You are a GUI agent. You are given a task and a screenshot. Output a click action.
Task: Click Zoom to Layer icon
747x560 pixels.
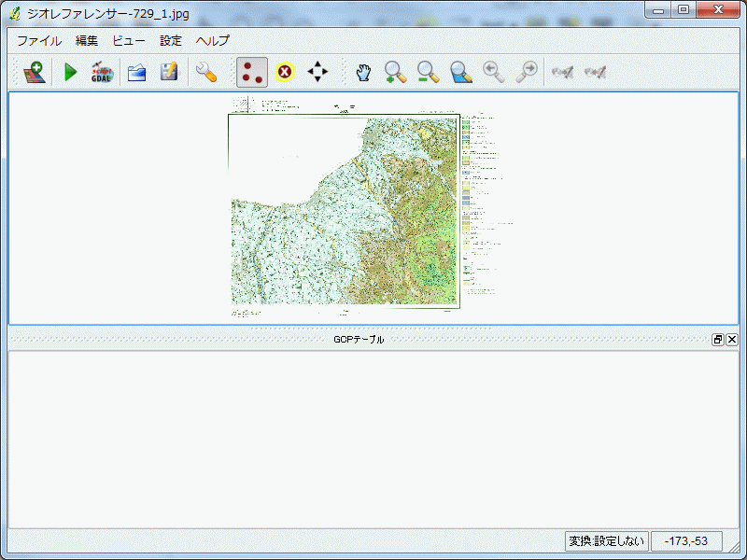point(460,72)
